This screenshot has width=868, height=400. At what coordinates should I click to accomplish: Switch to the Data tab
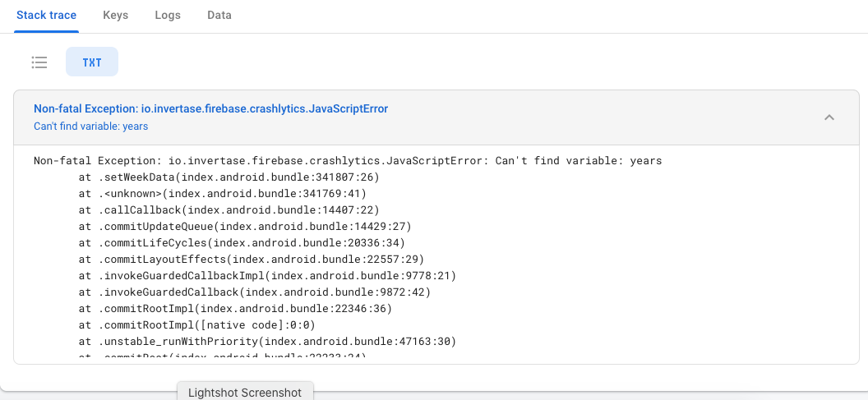coord(219,16)
